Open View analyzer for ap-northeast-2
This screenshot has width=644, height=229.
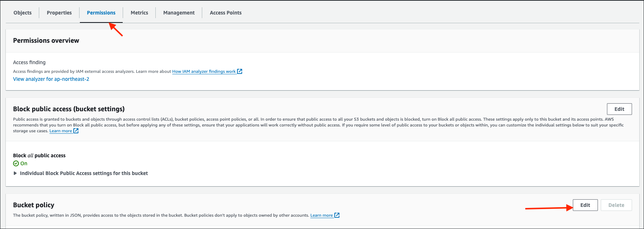pos(51,79)
